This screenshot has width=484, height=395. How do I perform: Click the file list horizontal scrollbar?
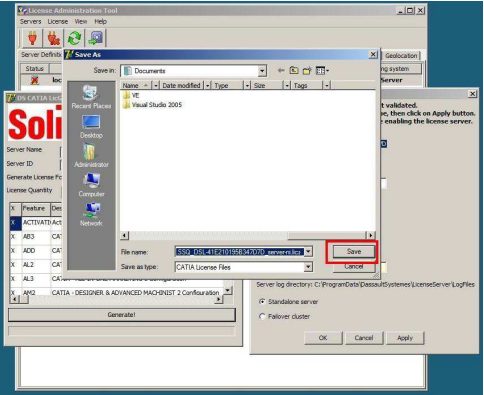(x=247, y=235)
